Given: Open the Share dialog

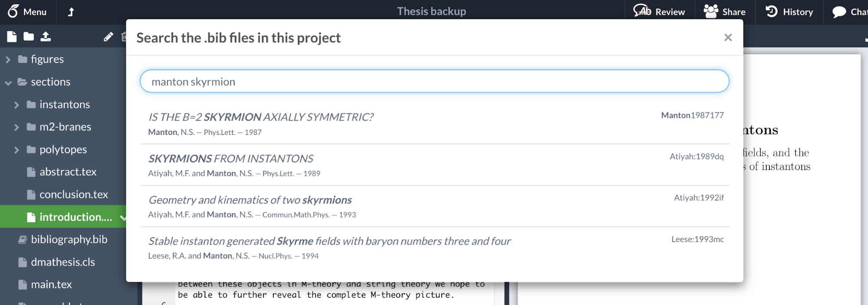Looking at the screenshot, I should [x=724, y=12].
